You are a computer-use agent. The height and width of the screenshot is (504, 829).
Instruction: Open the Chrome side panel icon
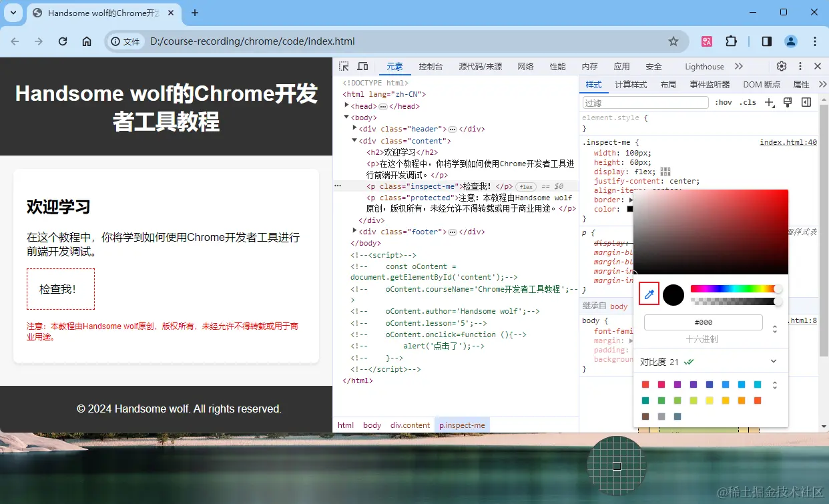pos(767,41)
